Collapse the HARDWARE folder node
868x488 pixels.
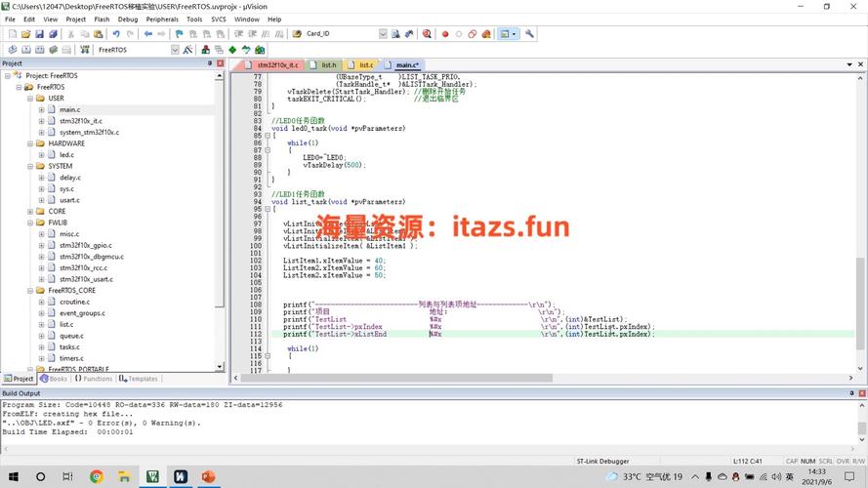tap(30, 143)
